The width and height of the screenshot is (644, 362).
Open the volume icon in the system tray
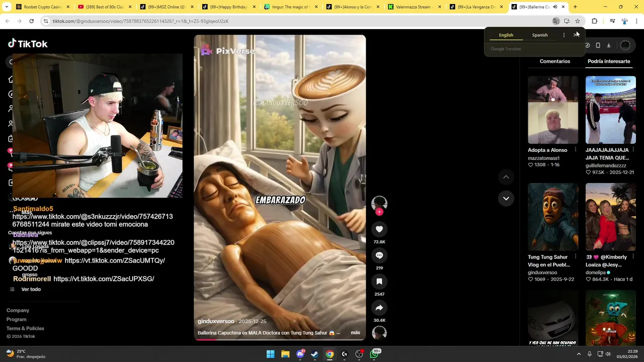pyautogui.click(x=608, y=354)
